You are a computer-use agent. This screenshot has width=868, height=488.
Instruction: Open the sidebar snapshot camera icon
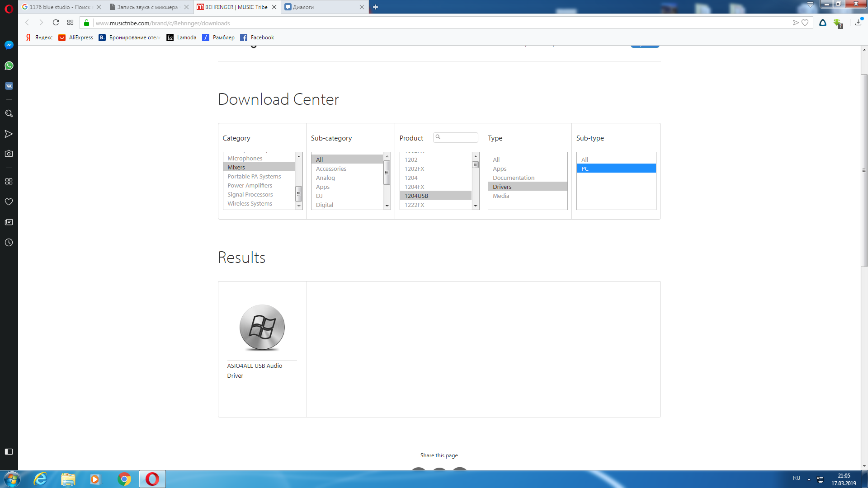pyautogui.click(x=9, y=154)
